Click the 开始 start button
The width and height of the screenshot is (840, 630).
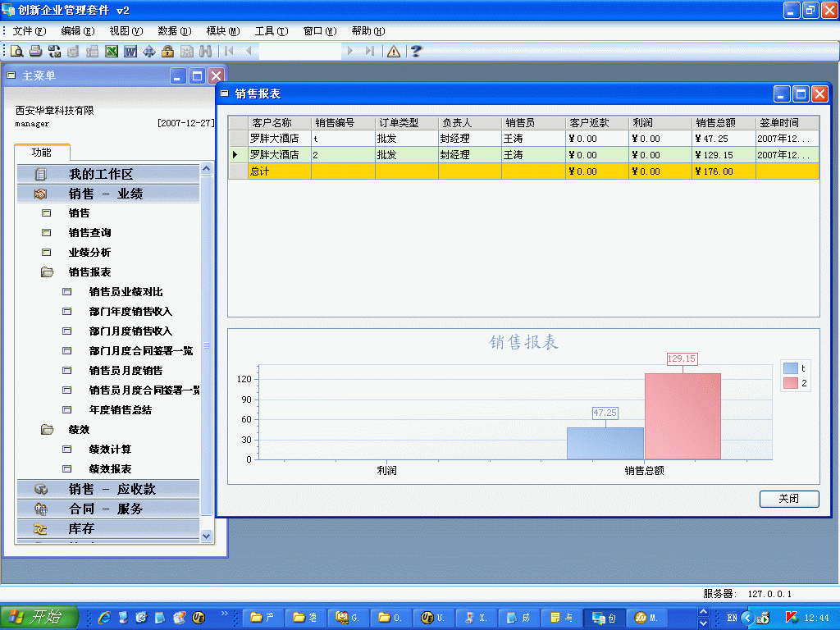pos(39,617)
